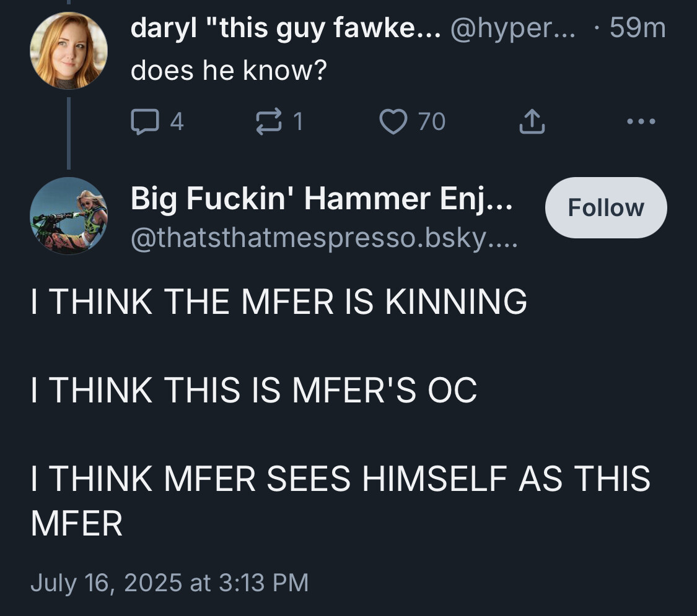Click the 70 likes count

[x=431, y=121]
